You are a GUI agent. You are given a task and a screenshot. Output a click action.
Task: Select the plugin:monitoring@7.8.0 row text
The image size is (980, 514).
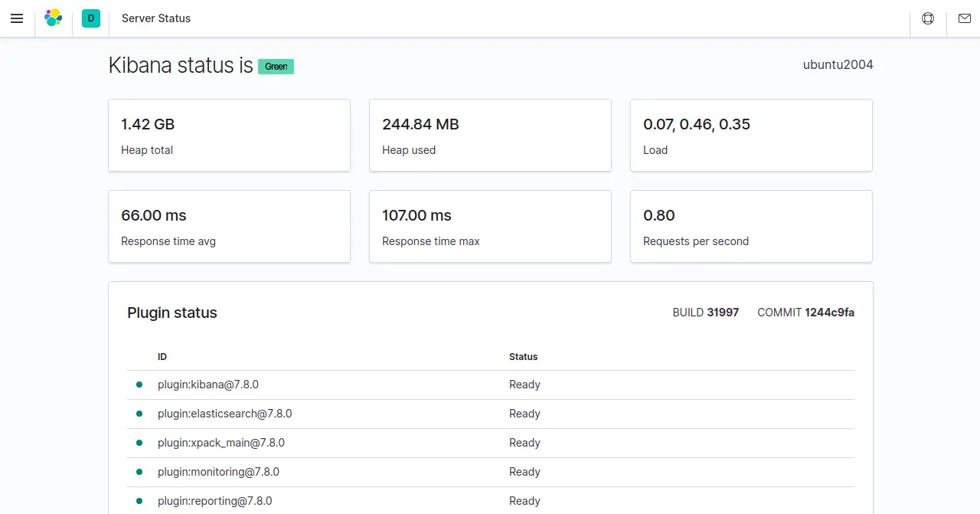tap(218, 472)
